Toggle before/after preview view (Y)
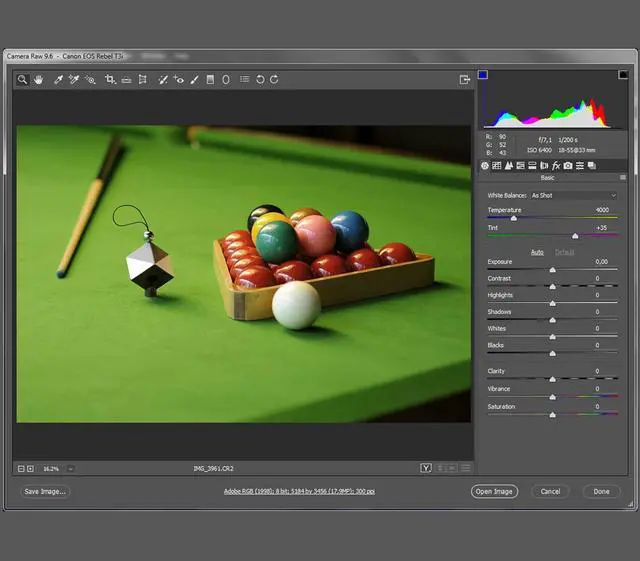The height and width of the screenshot is (561, 640). coord(426,467)
